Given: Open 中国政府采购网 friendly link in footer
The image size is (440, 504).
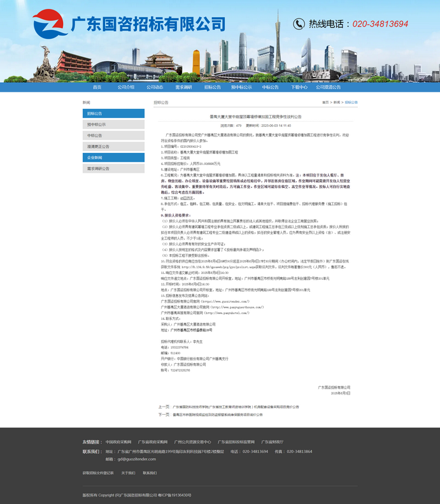Looking at the screenshot, I should pos(118,442).
